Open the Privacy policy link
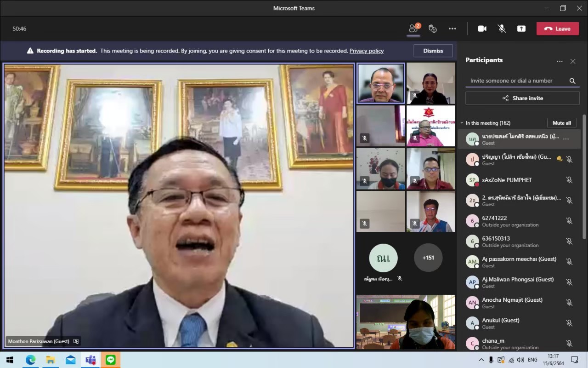This screenshot has height=368, width=588. pyautogui.click(x=366, y=51)
